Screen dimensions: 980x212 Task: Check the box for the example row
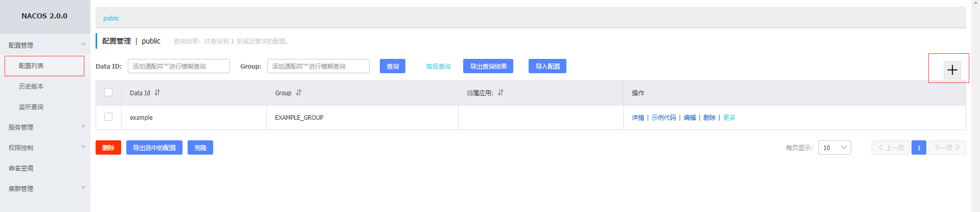point(108,117)
